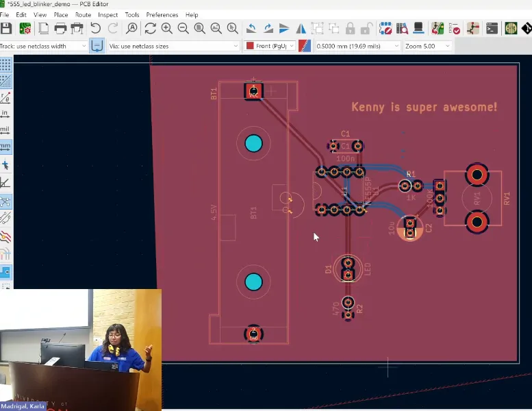
Task: Click the git plugin diamond icon
Action: 527,29
